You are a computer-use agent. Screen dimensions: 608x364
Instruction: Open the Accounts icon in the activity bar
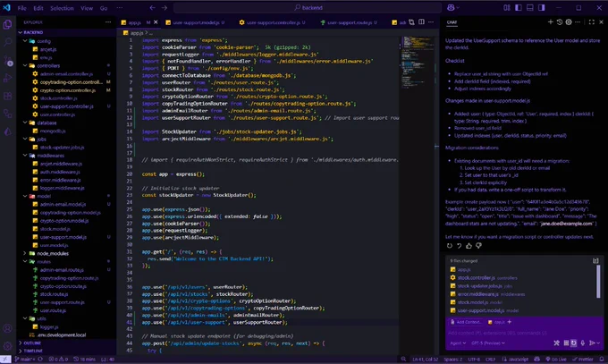click(x=7, y=328)
